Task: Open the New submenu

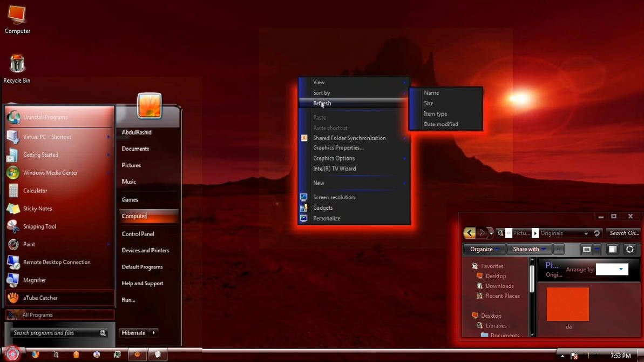Action: 354,183
